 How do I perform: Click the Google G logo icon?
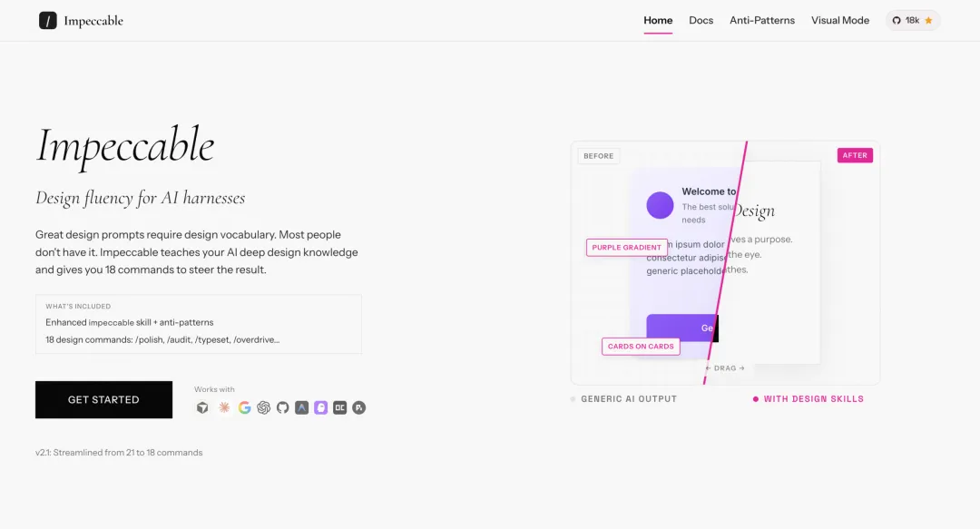click(x=244, y=407)
